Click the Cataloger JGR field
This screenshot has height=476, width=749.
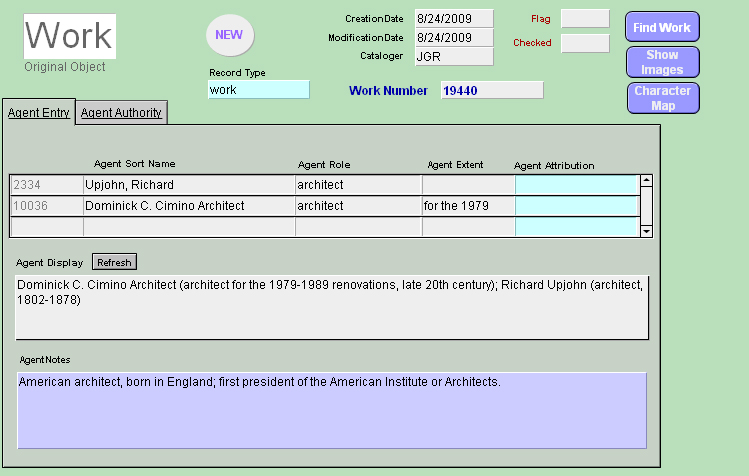(x=452, y=56)
